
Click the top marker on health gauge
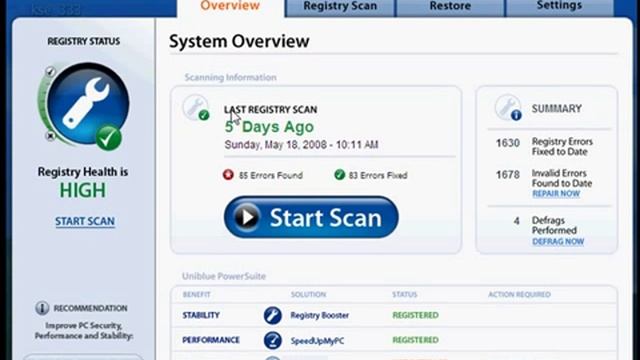click(50, 72)
